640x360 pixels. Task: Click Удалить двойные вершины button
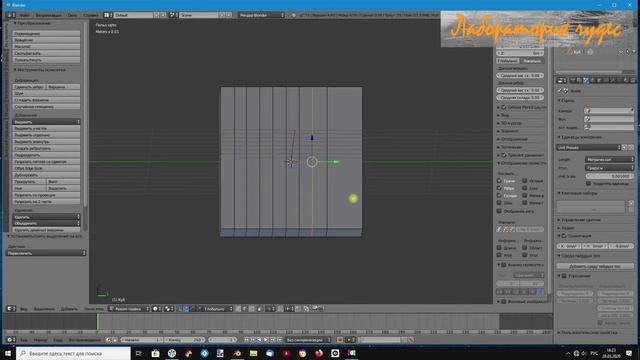(x=46, y=230)
